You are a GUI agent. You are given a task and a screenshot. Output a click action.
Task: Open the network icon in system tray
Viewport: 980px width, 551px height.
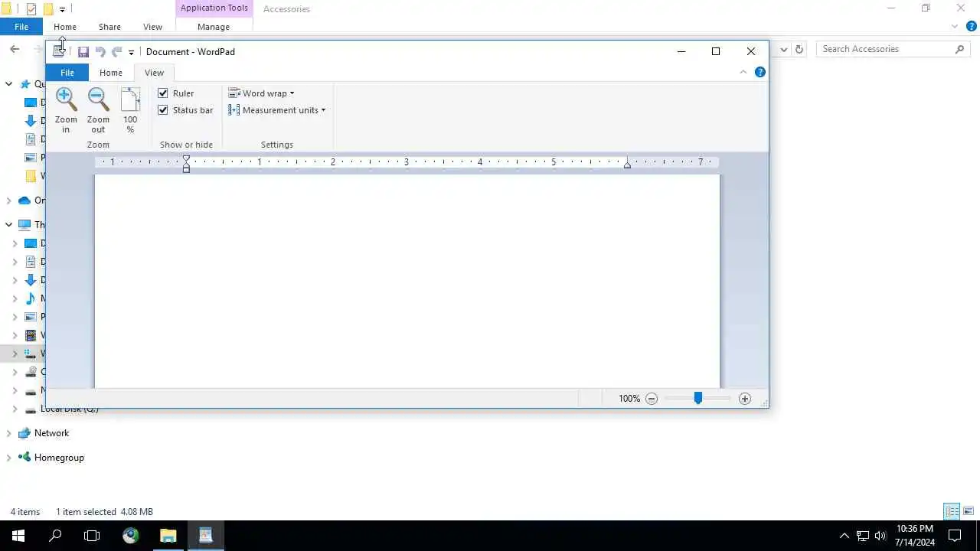tap(863, 536)
